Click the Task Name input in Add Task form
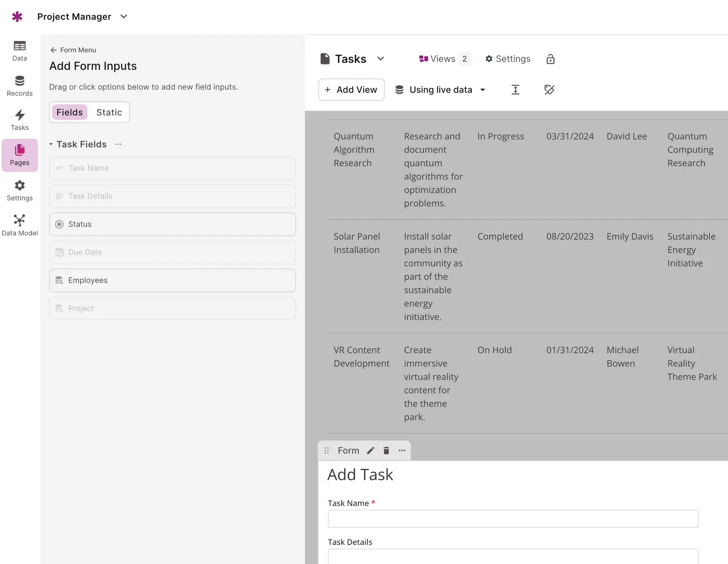This screenshot has height=564, width=728. pos(513,518)
